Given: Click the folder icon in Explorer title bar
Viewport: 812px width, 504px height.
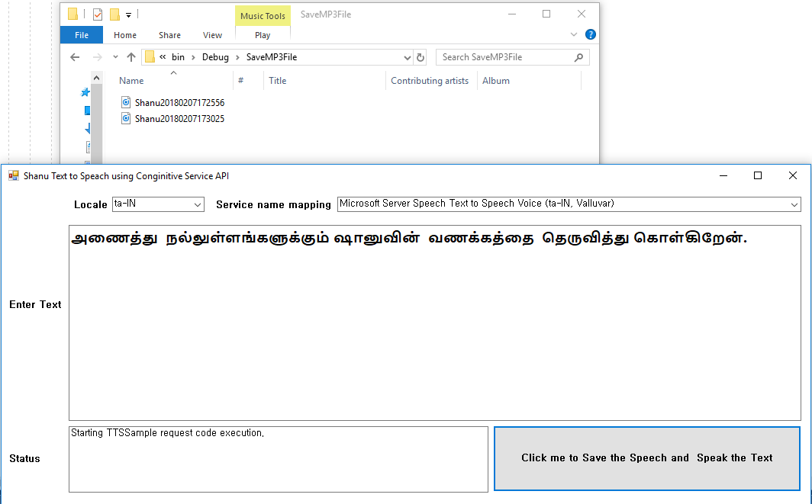Looking at the screenshot, I should [73, 14].
